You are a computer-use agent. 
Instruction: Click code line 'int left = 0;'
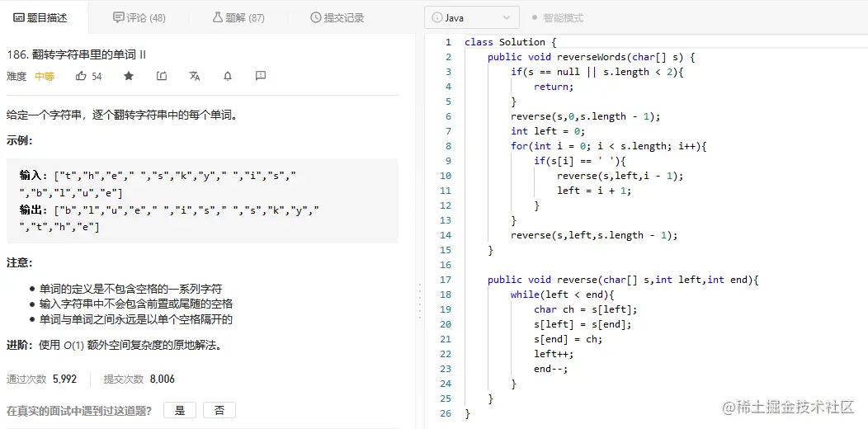[548, 131]
